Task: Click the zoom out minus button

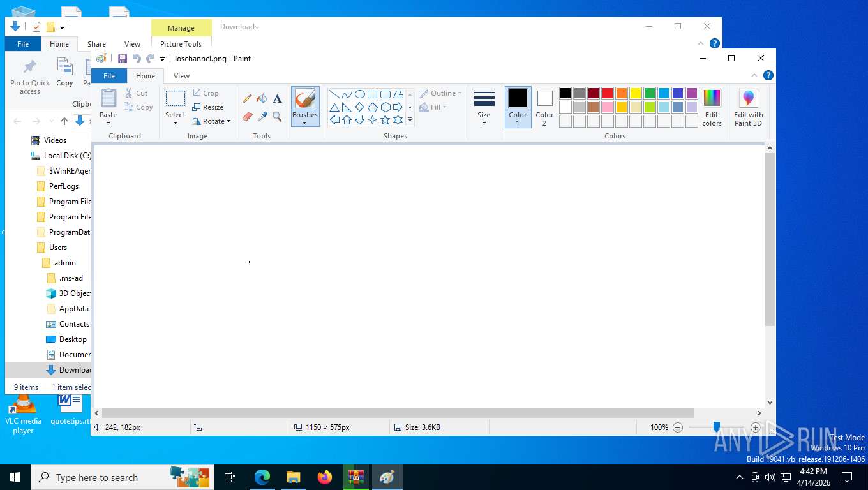Action: coord(678,427)
